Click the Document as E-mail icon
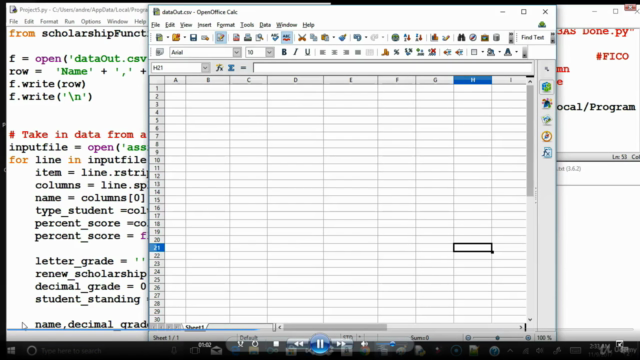 pyautogui.click(x=205, y=38)
